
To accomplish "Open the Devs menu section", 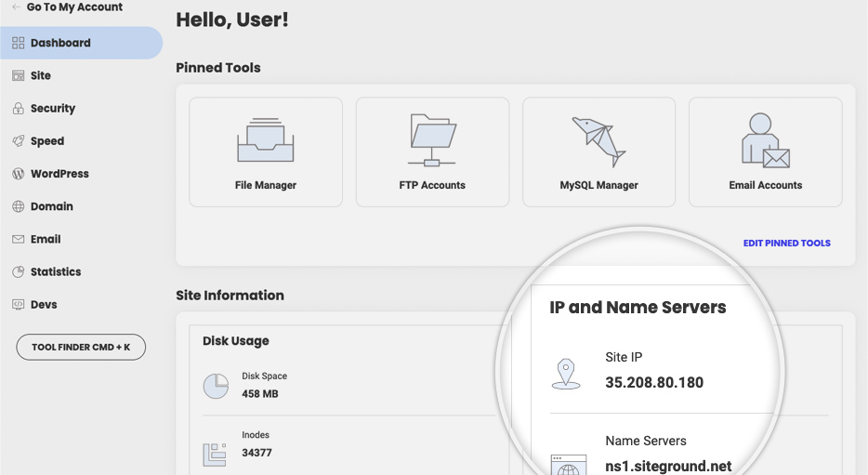I will [44, 304].
